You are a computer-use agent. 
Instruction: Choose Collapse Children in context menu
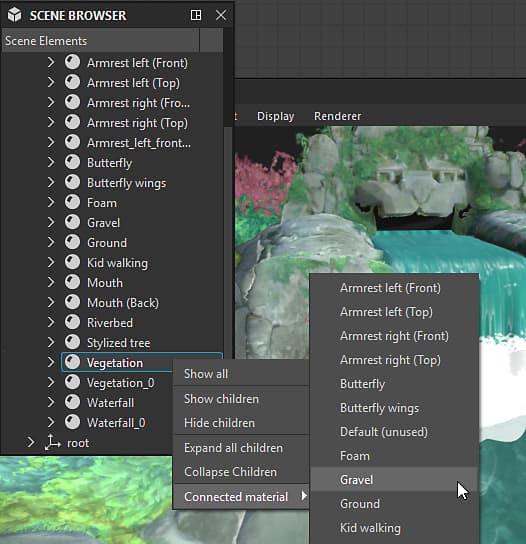point(241,472)
